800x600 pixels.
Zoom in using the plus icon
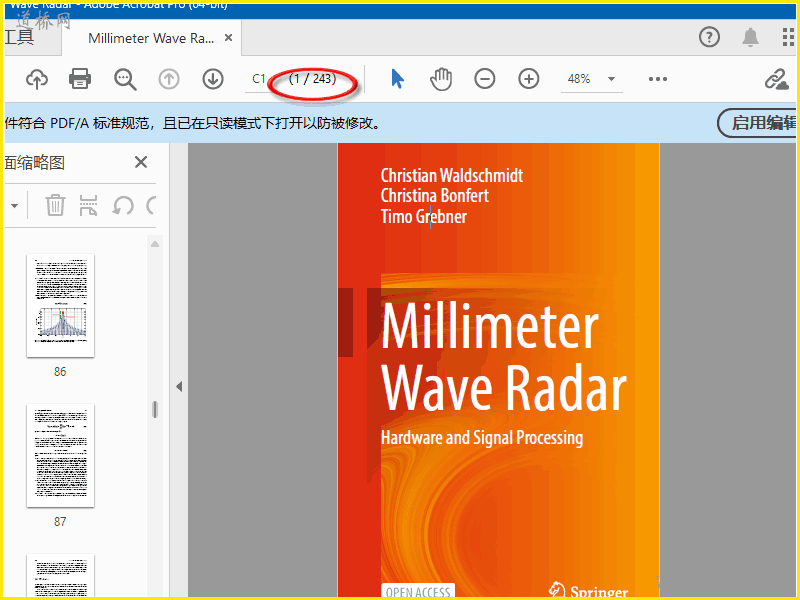(x=529, y=79)
